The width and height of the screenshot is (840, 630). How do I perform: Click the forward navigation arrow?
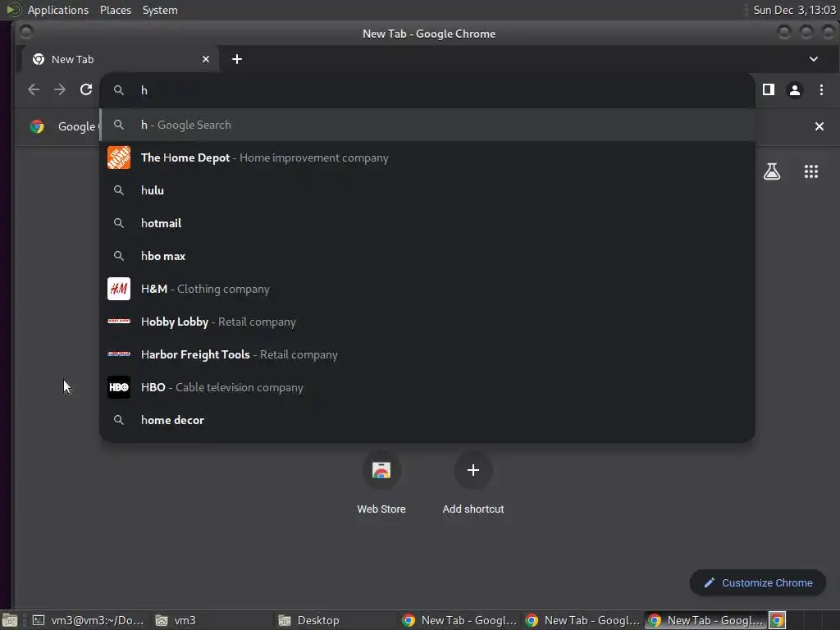click(59, 89)
